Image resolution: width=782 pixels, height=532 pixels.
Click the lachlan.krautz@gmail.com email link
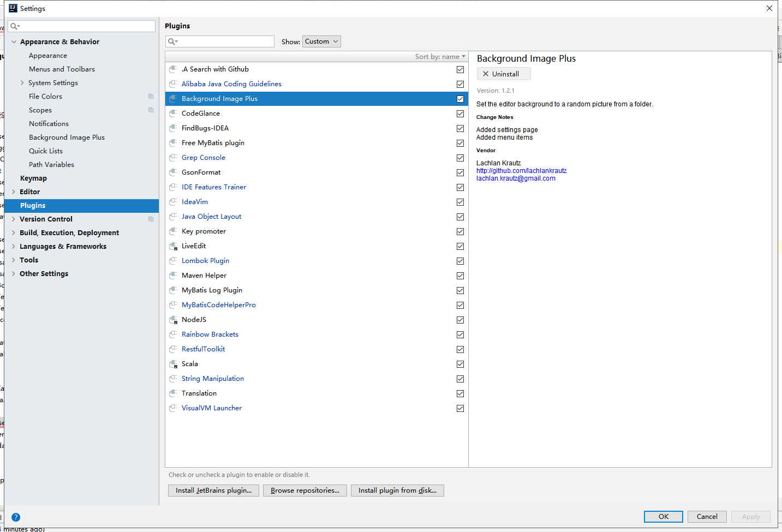pos(516,178)
